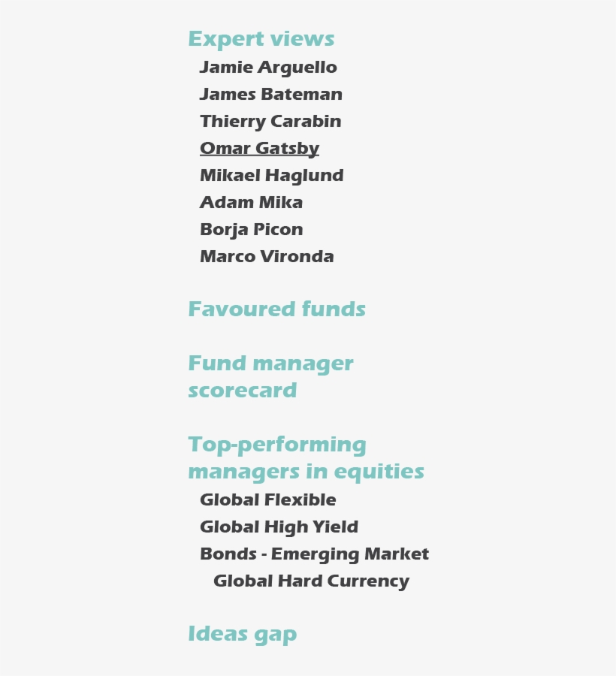Click the underlined Omar Gatsby link

tap(259, 149)
